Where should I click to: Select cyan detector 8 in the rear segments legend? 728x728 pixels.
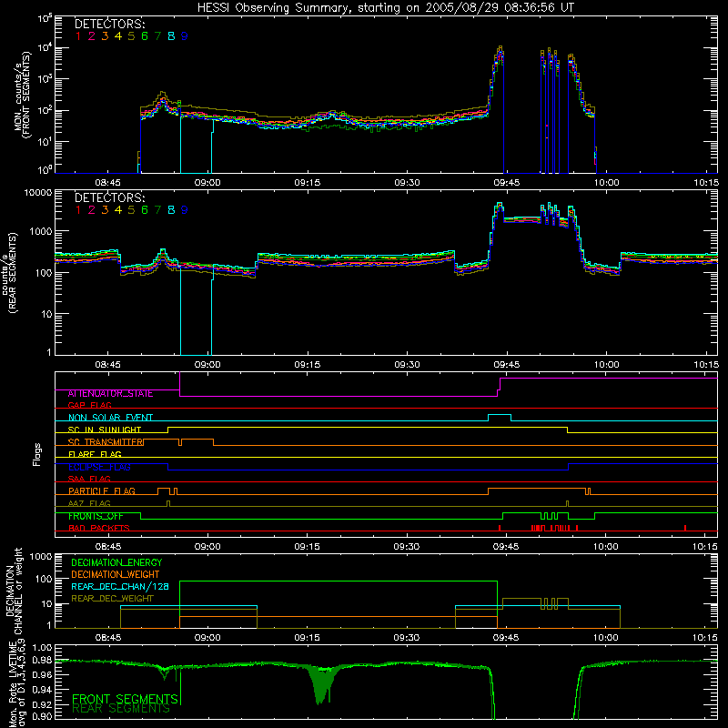click(171, 210)
